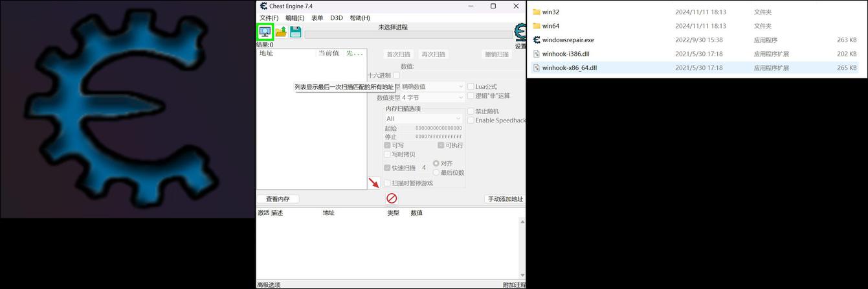The height and width of the screenshot is (289, 868).
Task: Open the value type 4 字节 dropdown
Action: click(432, 98)
